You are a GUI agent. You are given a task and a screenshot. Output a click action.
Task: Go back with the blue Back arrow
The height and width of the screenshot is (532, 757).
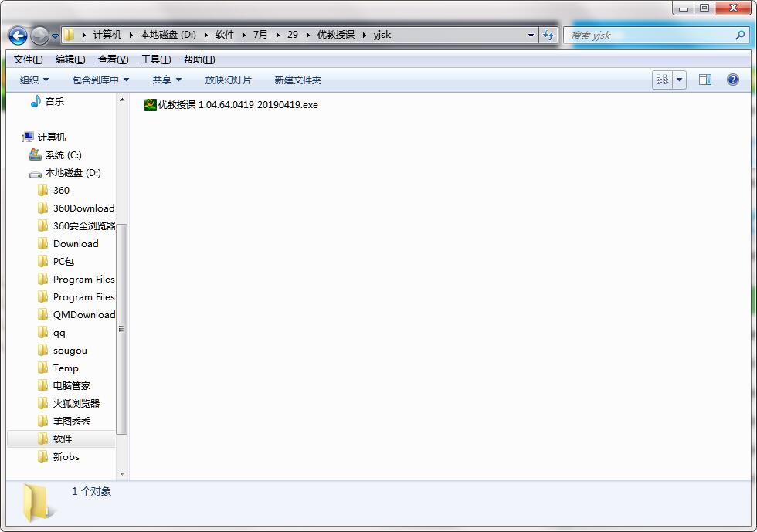(x=18, y=36)
